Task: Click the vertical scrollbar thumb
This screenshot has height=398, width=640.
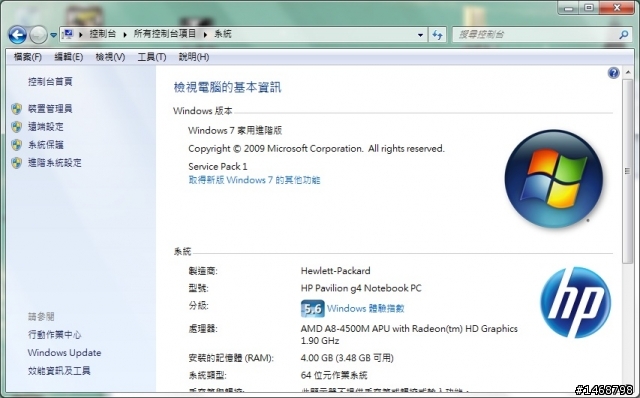Action: coord(627,171)
